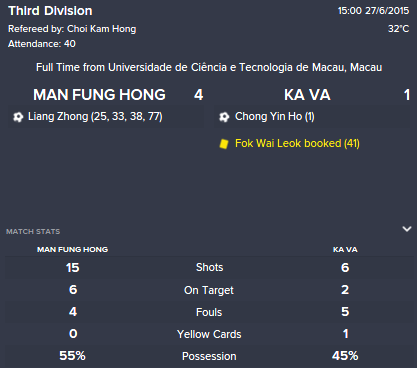This screenshot has width=417, height=368.
Task: Select the Shots stats row
Action: pyautogui.click(x=209, y=267)
